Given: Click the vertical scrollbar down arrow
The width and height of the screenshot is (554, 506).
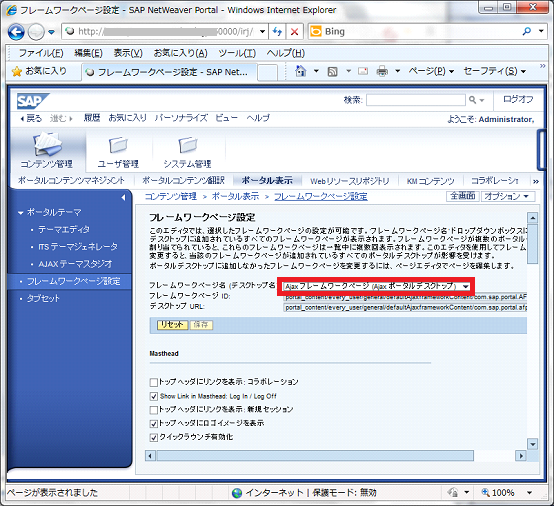Looking at the screenshot, I should click(x=532, y=444).
